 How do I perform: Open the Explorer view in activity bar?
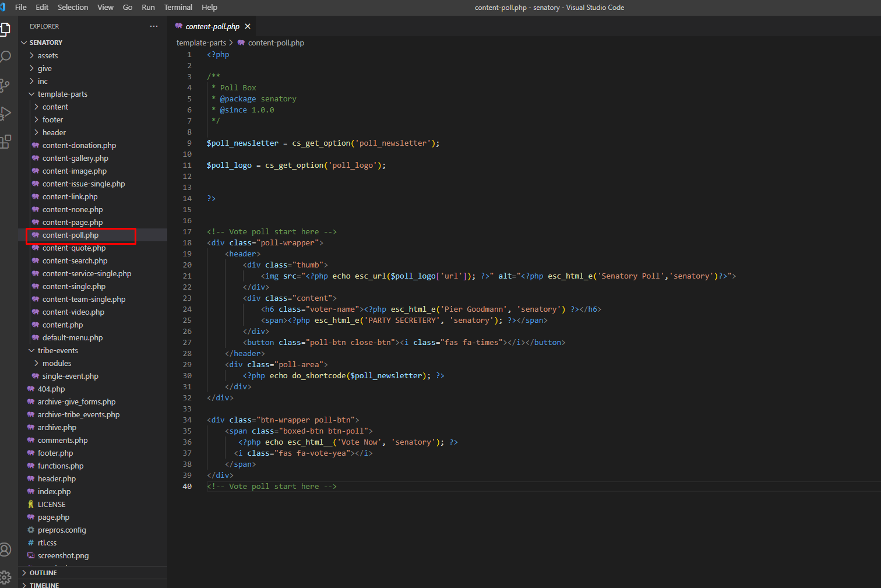pyautogui.click(x=5, y=29)
